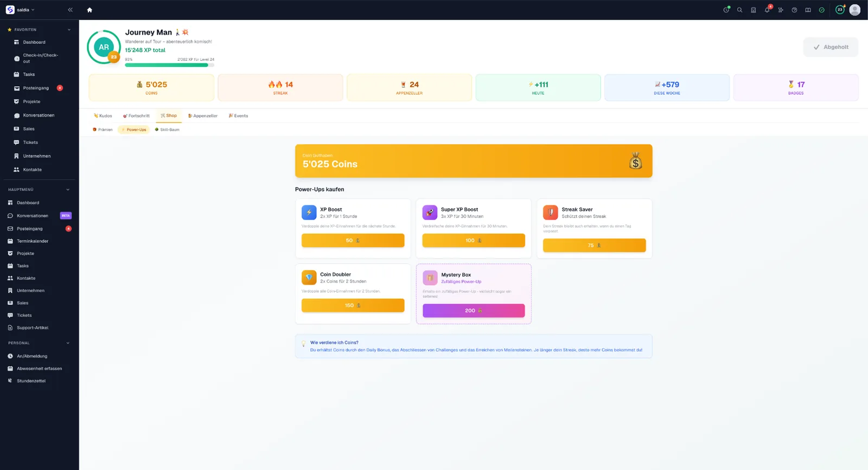This screenshot has width=868, height=470.
Task: Switch to the Kudos tab
Action: point(103,115)
